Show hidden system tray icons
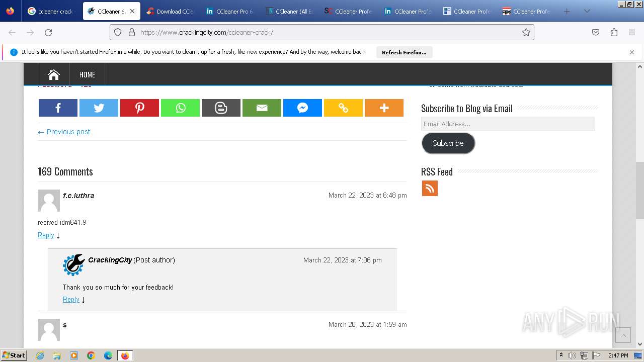This screenshot has height=362, width=644. (561, 355)
